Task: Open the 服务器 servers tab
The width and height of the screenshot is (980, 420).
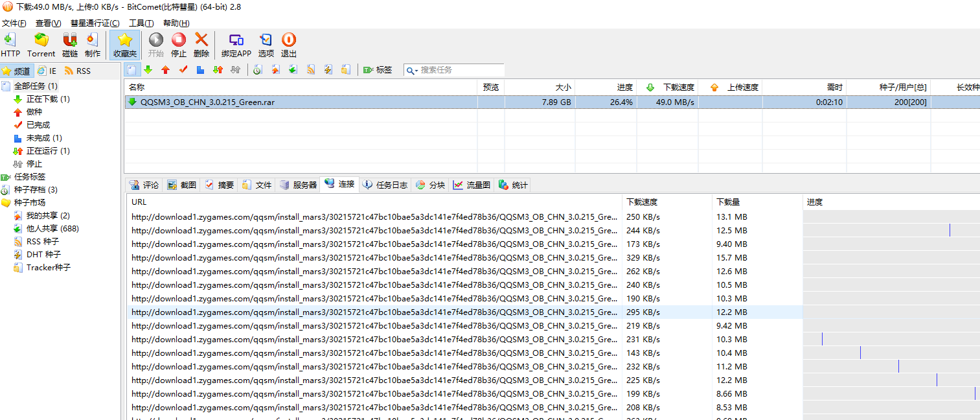Action: [x=299, y=185]
